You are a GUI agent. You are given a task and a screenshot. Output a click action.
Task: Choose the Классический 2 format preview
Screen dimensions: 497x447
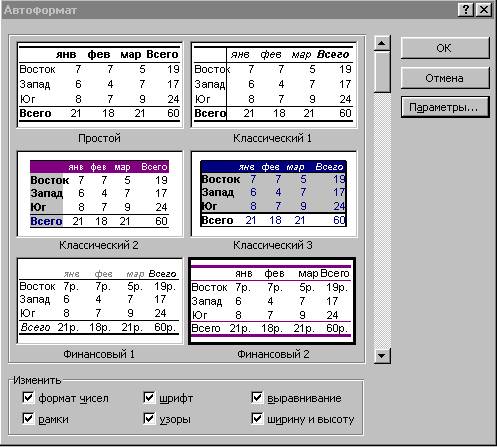[100, 194]
